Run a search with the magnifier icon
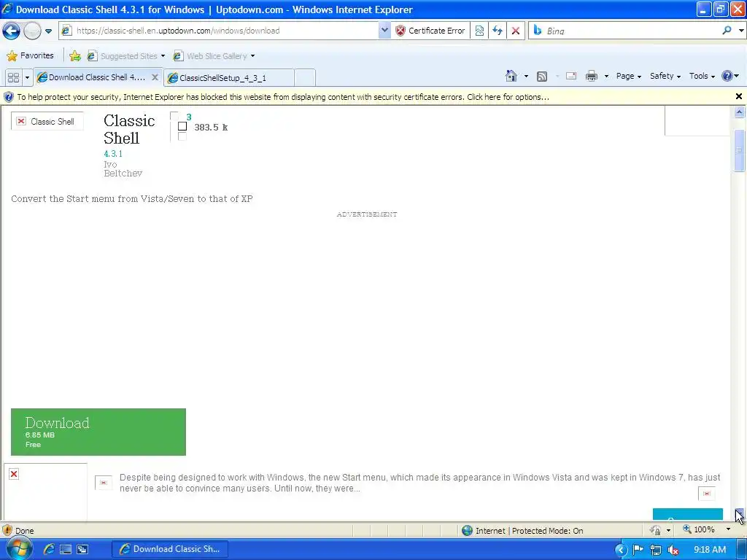The image size is (747, 560). (x=727, y=31)
